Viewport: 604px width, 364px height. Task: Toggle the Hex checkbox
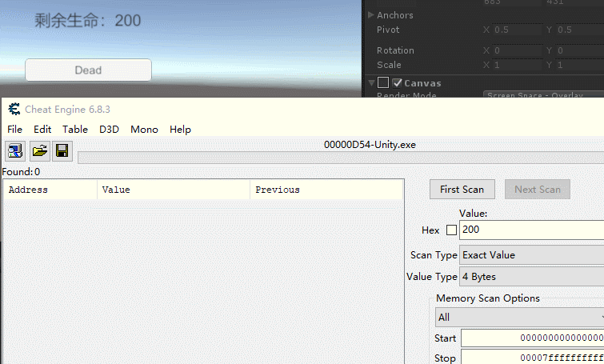pos(451,230)
